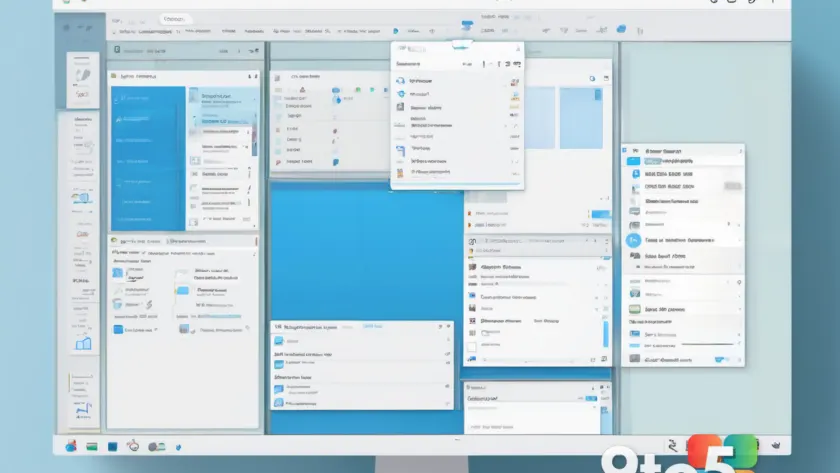Screen dimensions: 840x473
Task: Click the blue tab label in bottom-center window
Action: 372,326
